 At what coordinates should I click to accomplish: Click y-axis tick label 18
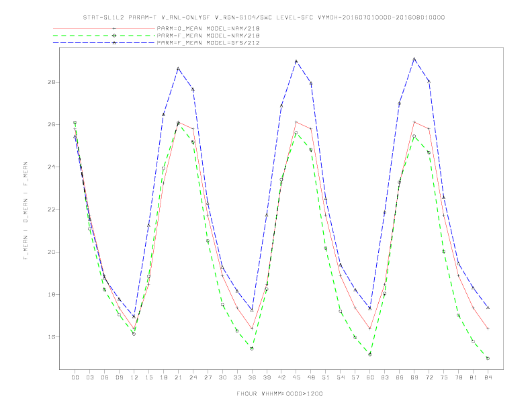pyautogui.click(x=52, y=294)
